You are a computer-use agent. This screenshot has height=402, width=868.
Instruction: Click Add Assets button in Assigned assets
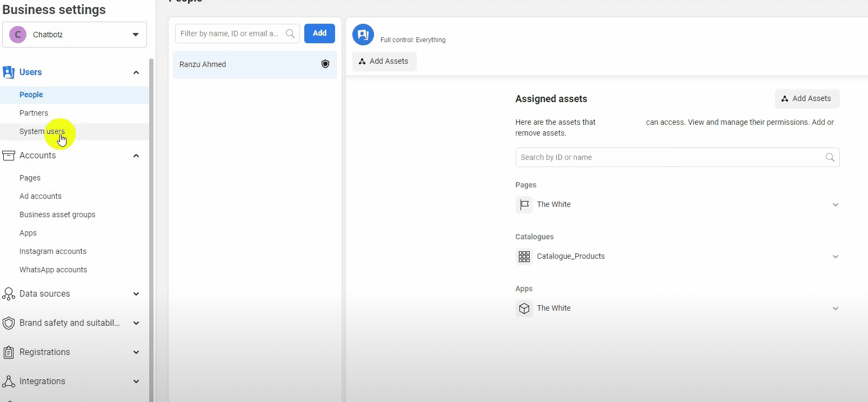tap(806, 98)
